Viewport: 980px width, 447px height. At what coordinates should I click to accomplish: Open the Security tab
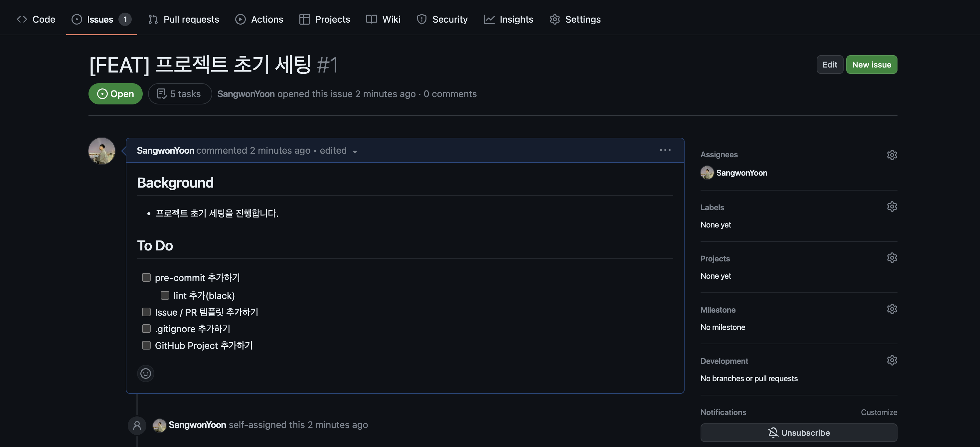coord(442,19)
